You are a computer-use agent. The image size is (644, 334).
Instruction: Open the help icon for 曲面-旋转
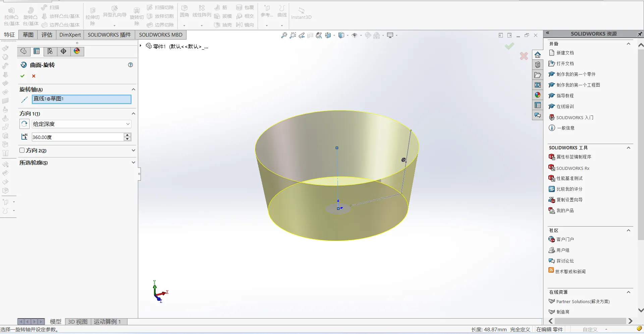pos(130,65)
